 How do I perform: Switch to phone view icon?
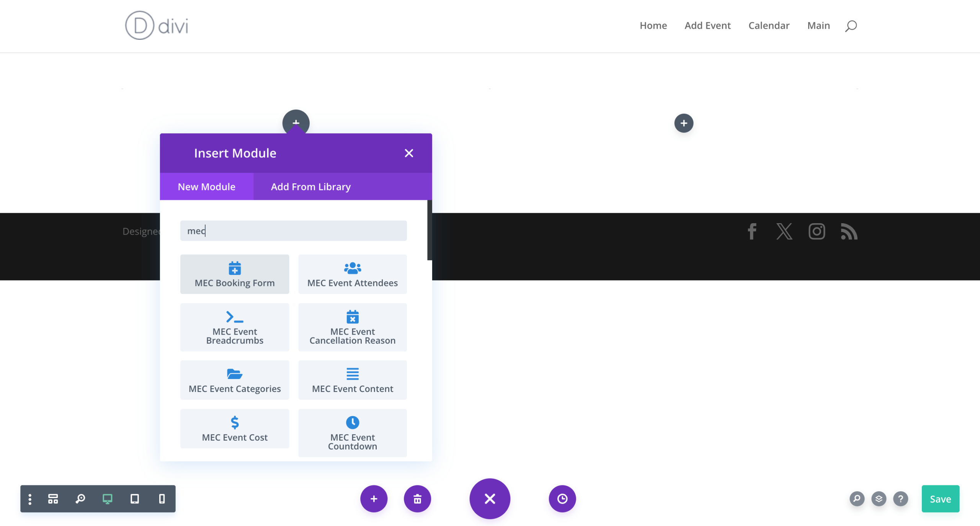162,498
